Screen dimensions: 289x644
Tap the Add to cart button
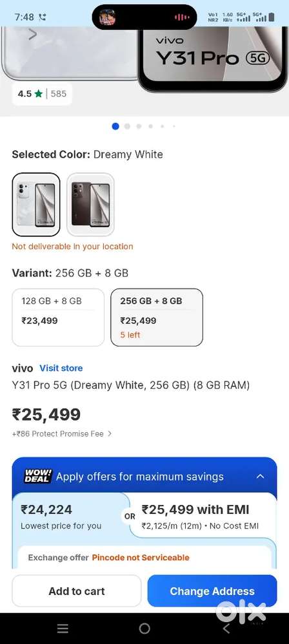pos(77,591)
